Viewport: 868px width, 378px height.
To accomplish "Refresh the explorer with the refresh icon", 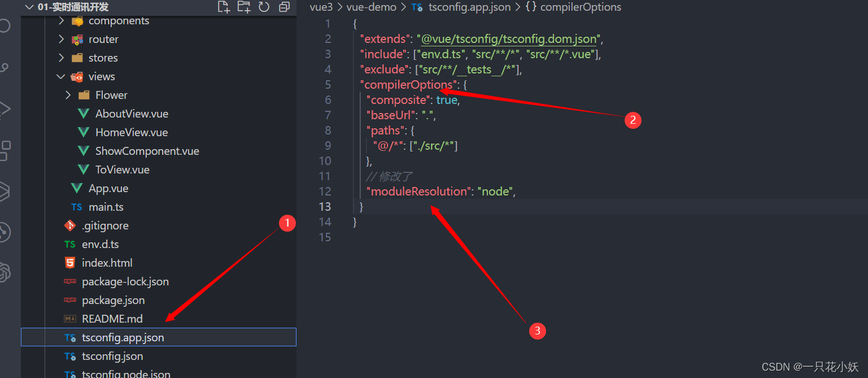I will click(264, 7).
